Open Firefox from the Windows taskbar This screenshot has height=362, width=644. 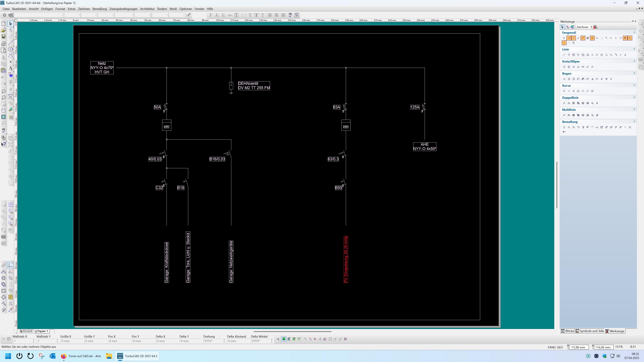pos(64,356)
